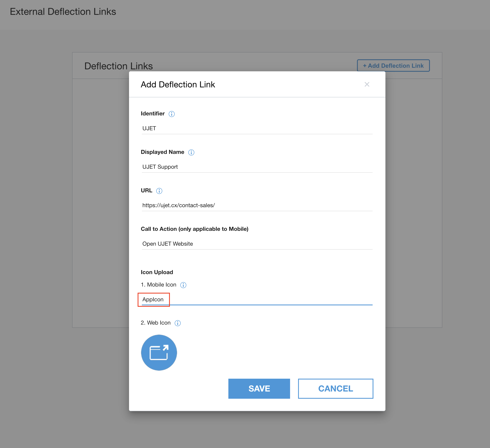Viewport: 490px width, 448px height.
Task: Click the Call to Action field label
Action: pyautogui.click(x=195, y=229)
